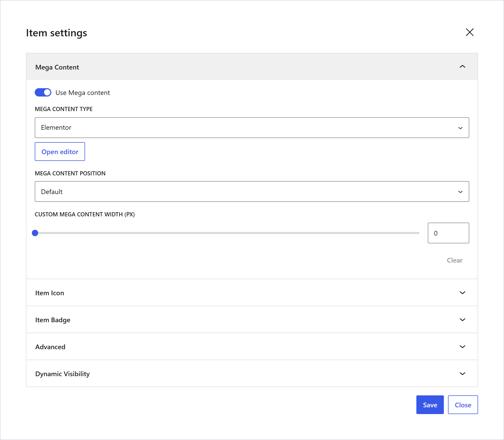Image resolution: width=504 pixels, height=440 pixels.
Task: Click the Open editor button
Action: click(x=60, y=152)
